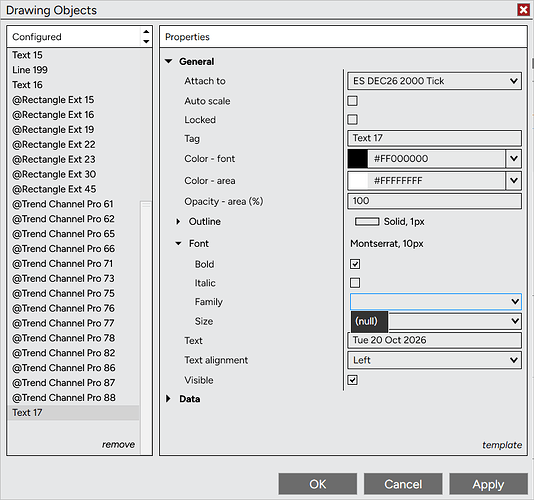Viewport: 534px width, 500px height.
Task: Select @Trend Channel Pro 87
Action: point(73,383)
